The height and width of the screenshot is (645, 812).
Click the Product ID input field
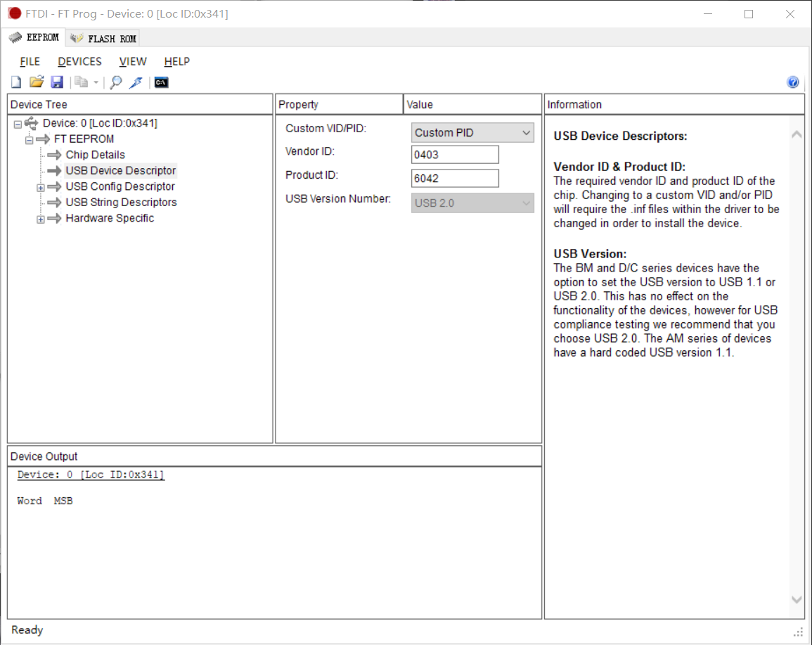[455, 179]
